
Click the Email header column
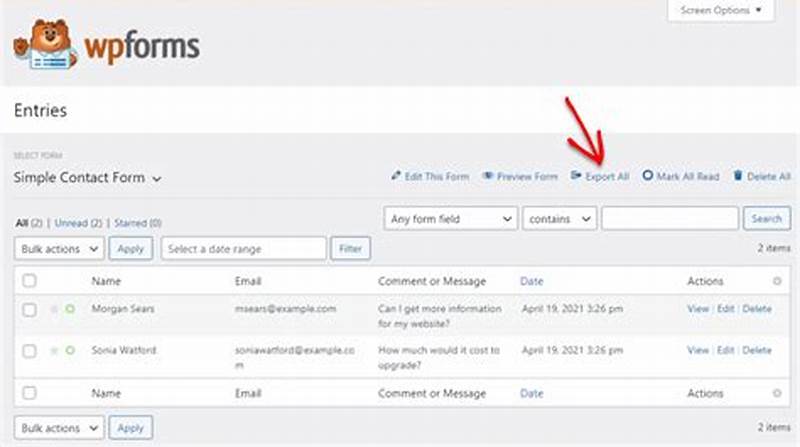pyautogui.click(x=248, y=281)
